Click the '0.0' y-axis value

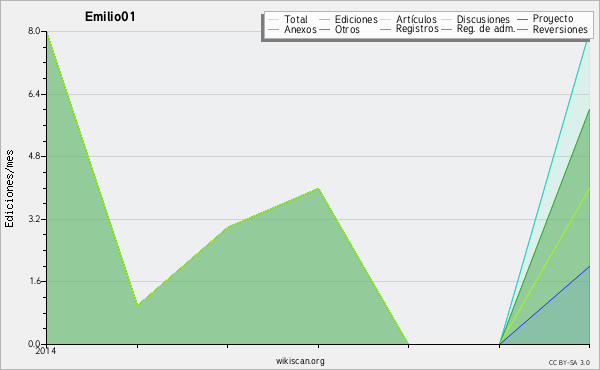click(x=34, y=344)
